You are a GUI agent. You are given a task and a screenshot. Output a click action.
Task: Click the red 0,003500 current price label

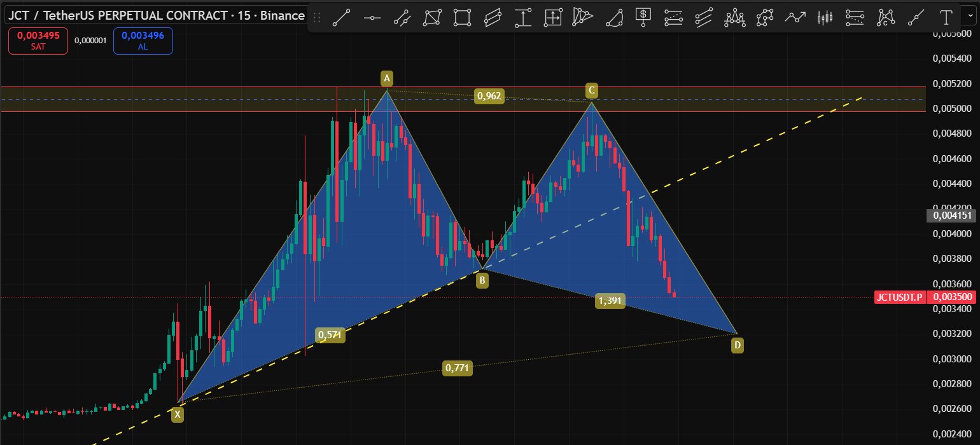pyautogui.click(x=951, y=297)
